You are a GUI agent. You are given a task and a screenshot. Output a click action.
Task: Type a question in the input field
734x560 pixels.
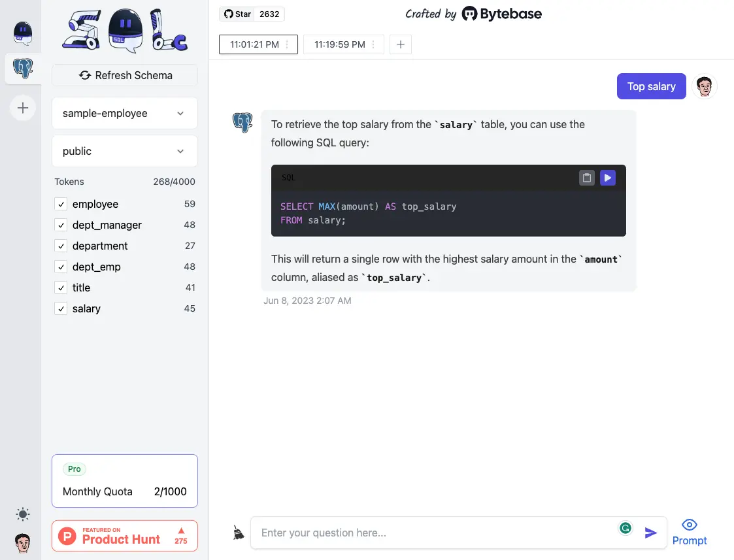click(431, 533)
